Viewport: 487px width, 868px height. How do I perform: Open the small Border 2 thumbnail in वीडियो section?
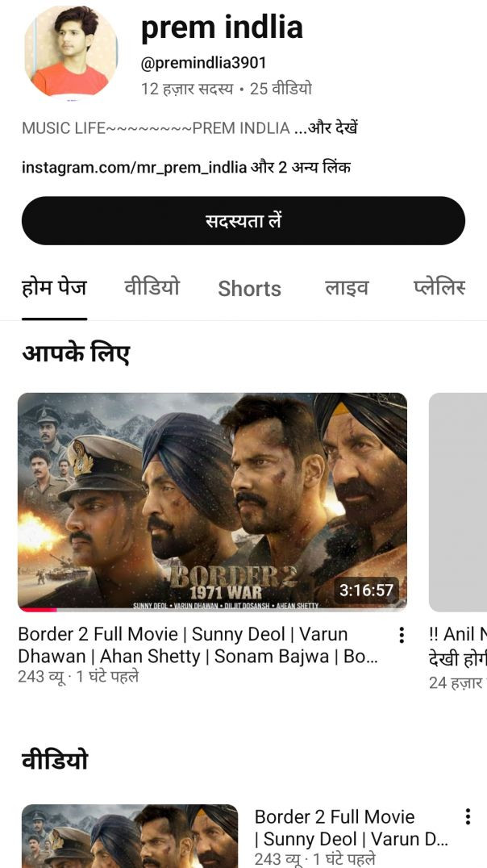click(x=130, y=836)
